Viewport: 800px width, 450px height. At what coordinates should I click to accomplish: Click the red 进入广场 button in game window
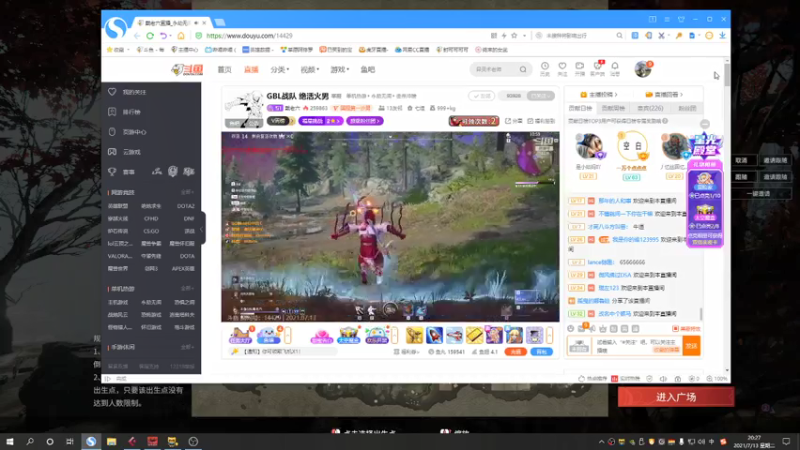pyautogui.click(x=676, y=397)
